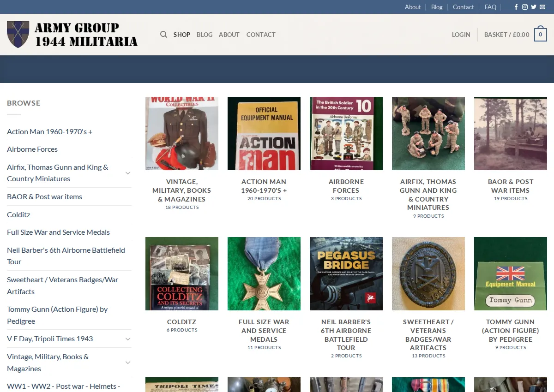Open the Twitter social icon
The image size is (554, 392).
coord(534,7)
